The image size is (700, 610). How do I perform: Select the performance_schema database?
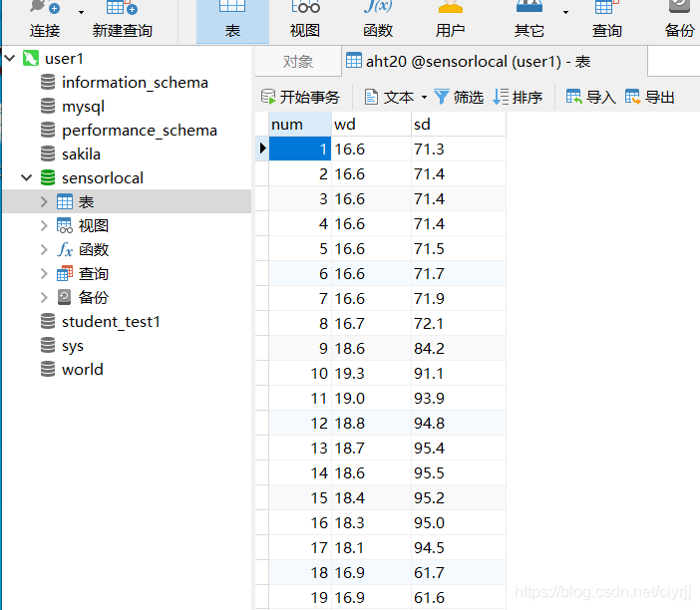click(140, 131)
